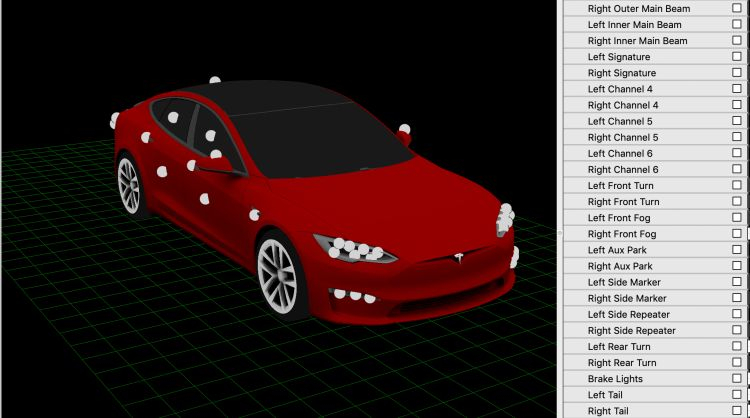
Task: Enable the Right Outer Main Beam checkbox
Action: (737, 8)
